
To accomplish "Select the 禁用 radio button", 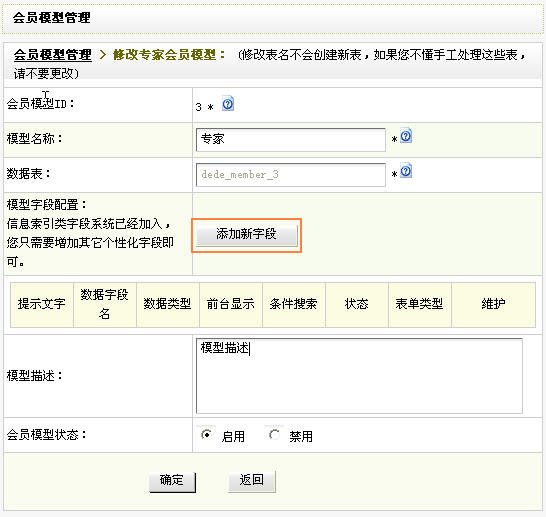I will [x=274, y=434].
